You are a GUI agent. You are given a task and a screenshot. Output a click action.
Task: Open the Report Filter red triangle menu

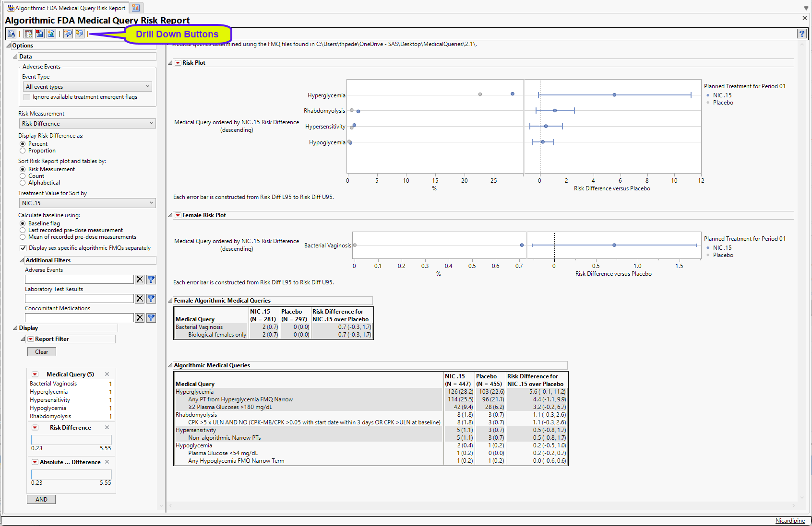(x=31, y=339)
